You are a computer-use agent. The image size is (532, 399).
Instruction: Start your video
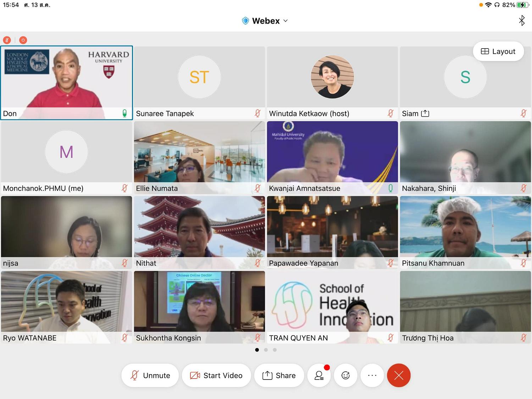(216, 375)
